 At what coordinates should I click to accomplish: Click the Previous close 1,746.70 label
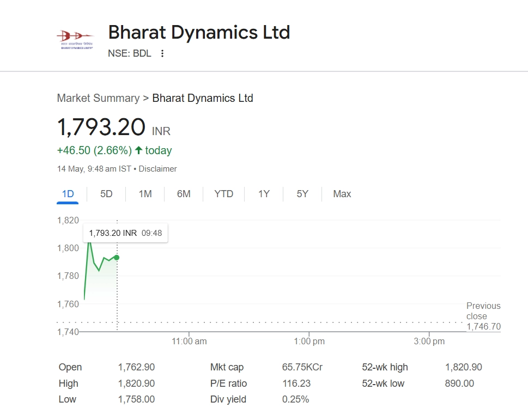(x=483, y=316)
